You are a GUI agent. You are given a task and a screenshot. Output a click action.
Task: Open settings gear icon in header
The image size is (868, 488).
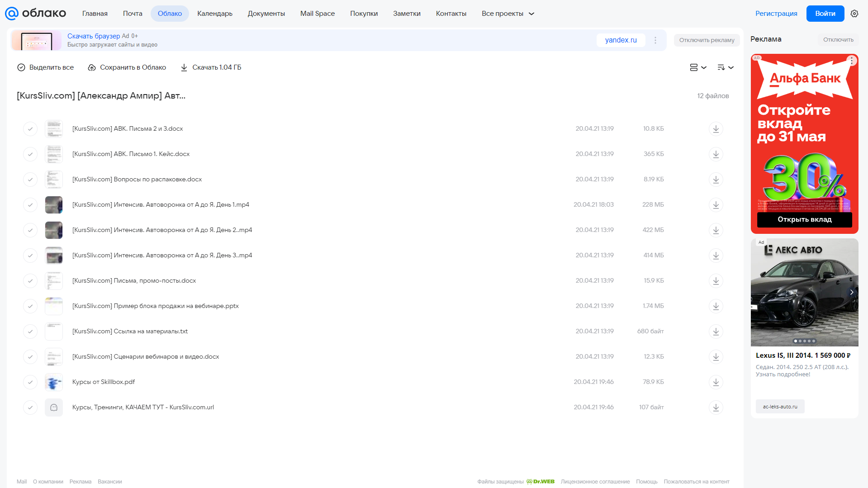click(x=854, y=14)
